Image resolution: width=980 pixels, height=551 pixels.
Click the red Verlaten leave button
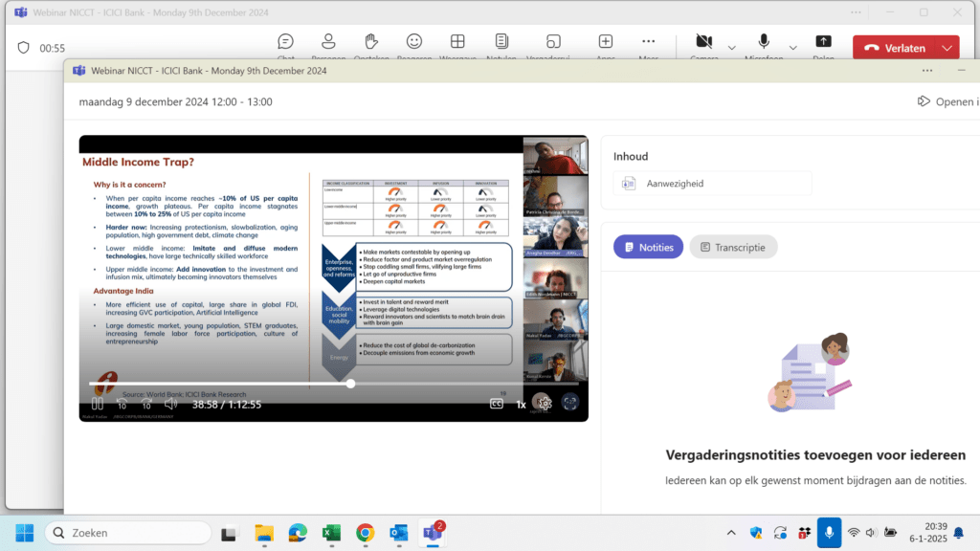[895, 48]
